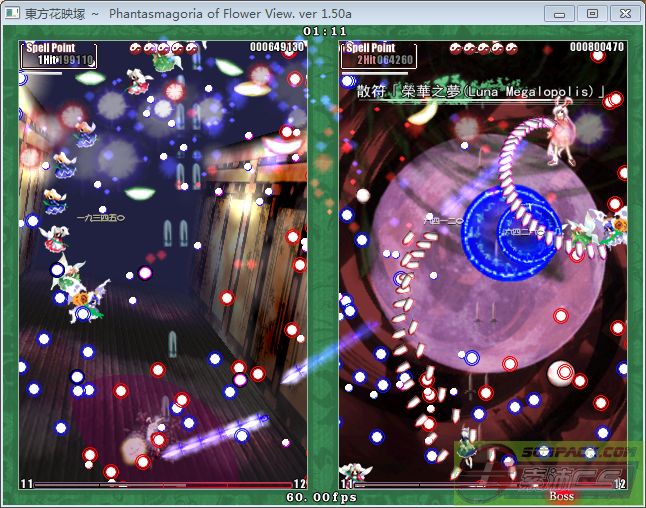
Task: Click the right Spell Point box showing 2Hit
Action: 379,55
